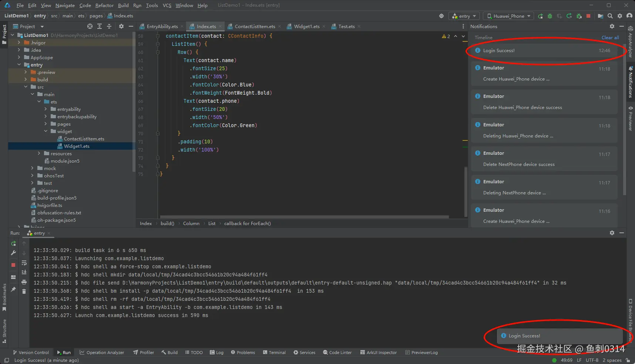This screenshot has height=364, width=635.
Task: Stop the running app with red square
Action: point(588,16)
